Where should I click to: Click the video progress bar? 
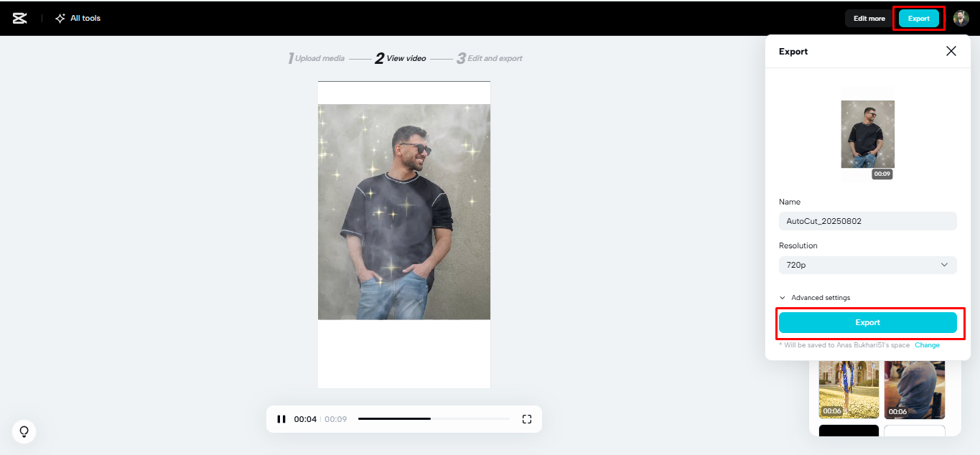click(434, 418)
